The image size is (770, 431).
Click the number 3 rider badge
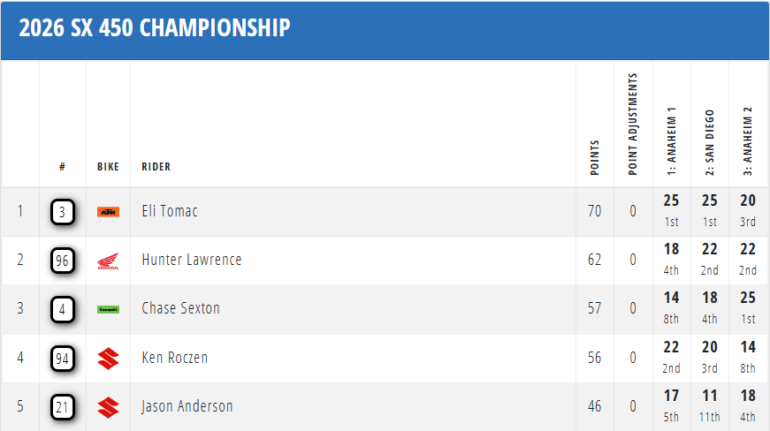tap(63, 212)
